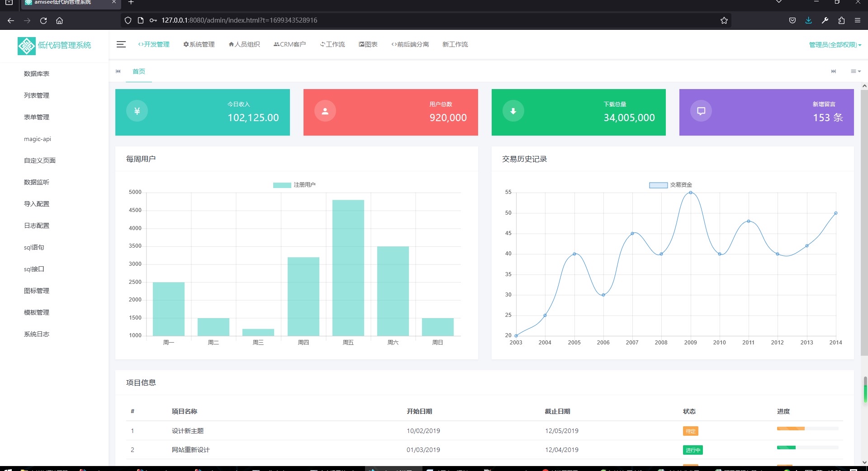Open 表单管理 in sidebar
Image resolution: width=868 pixels, height=471 pixels.
[37, 117]
